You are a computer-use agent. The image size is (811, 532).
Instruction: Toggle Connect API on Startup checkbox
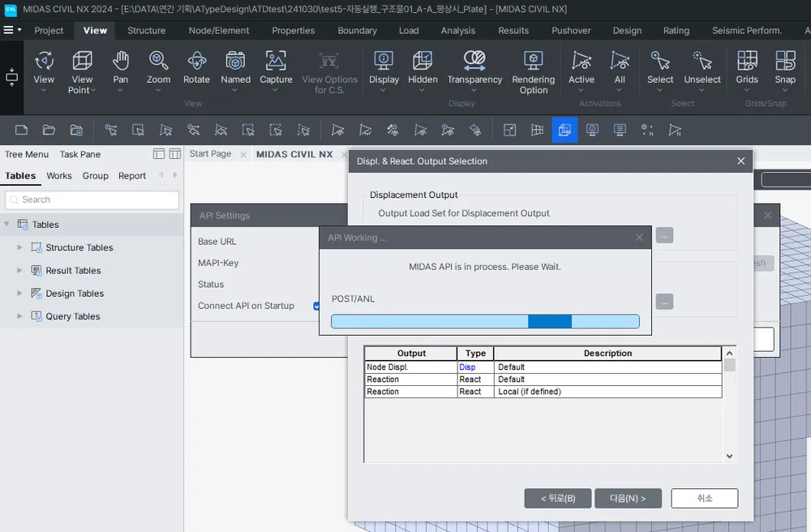[x=316, y=306]
